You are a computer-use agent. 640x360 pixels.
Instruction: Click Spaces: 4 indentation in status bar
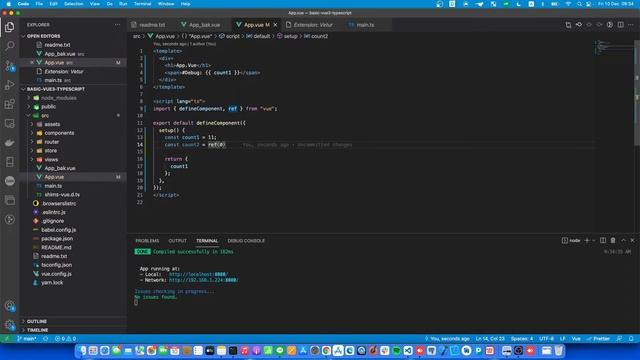click(522, 339)
